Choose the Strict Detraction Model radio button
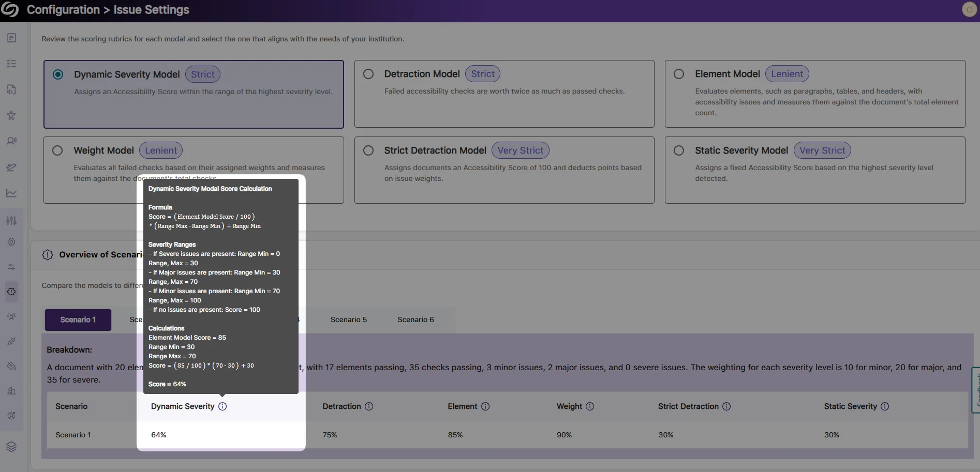 (368, 150)
